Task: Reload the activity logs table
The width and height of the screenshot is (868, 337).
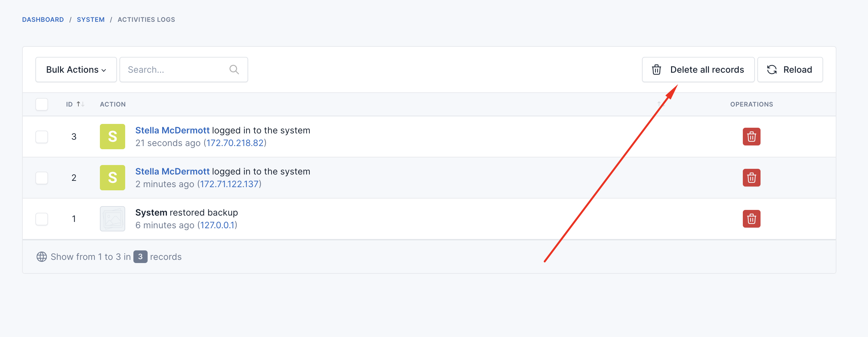Action: pos(790,70)
